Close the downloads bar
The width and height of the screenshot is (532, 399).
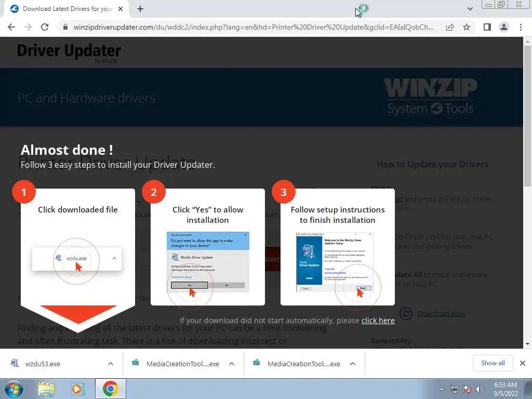[523, 363]
